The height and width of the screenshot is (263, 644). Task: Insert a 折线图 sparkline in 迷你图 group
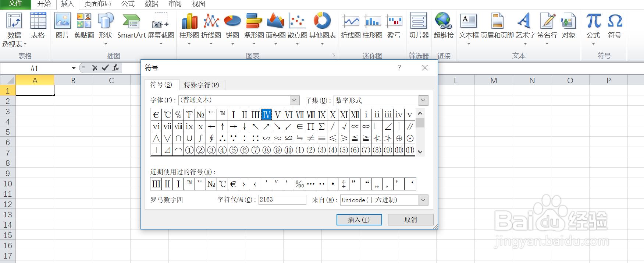tap(351, 21)
